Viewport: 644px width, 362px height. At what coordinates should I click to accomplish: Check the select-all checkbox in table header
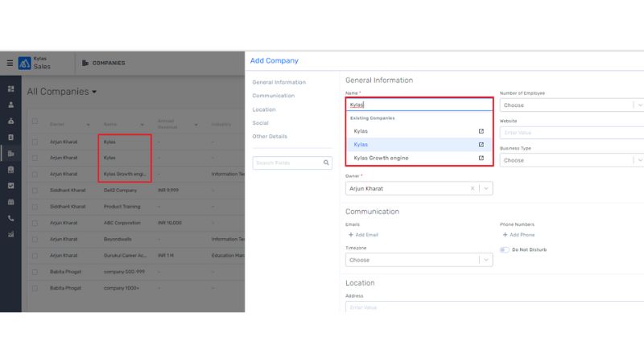click(x=35, y=122)
